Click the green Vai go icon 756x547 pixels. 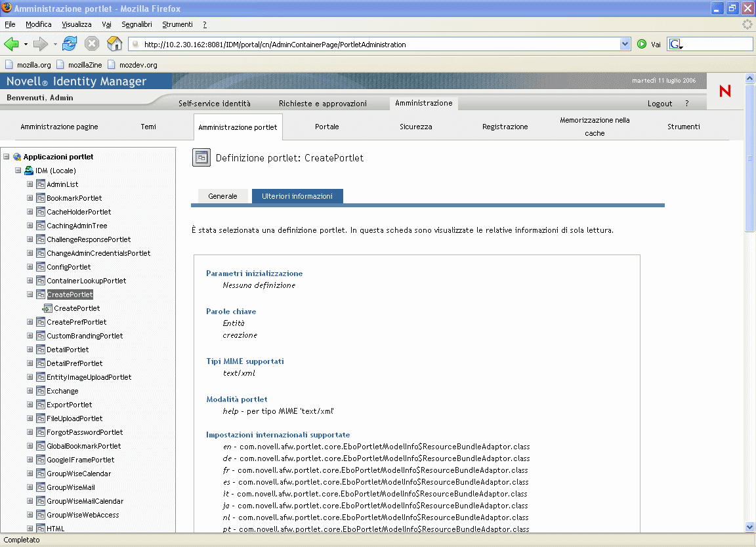(x=642, y=45)
